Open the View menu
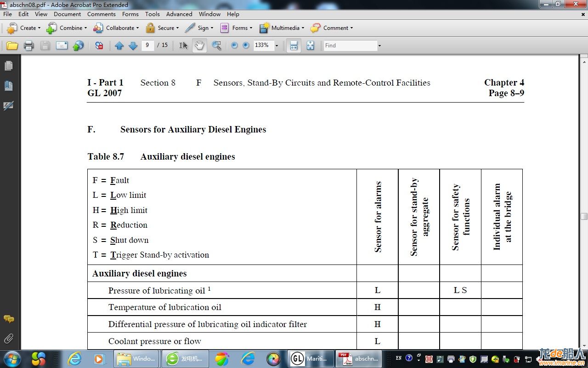Viewport: 588px width, 368px height. pyautogui.click(x=41, y=14)
